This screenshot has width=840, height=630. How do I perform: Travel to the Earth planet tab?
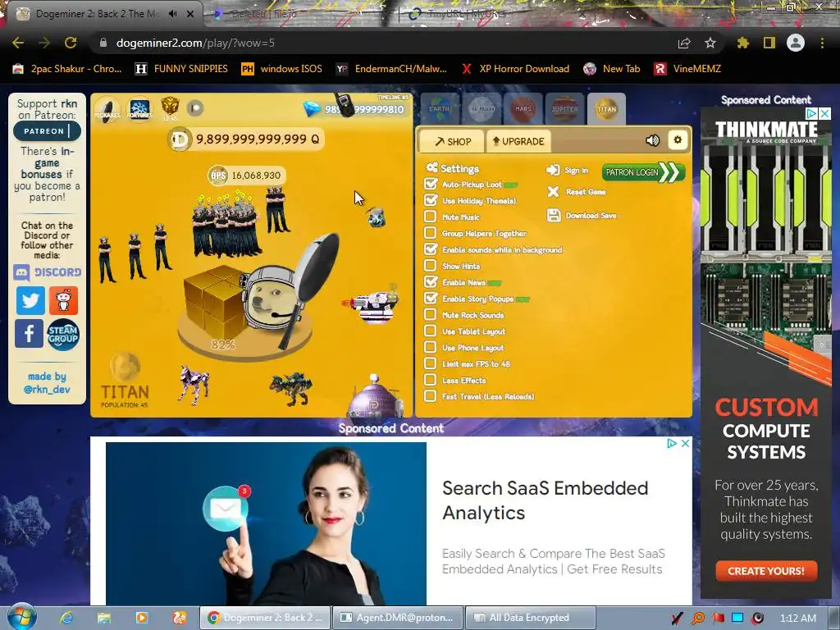click(440, 109)
